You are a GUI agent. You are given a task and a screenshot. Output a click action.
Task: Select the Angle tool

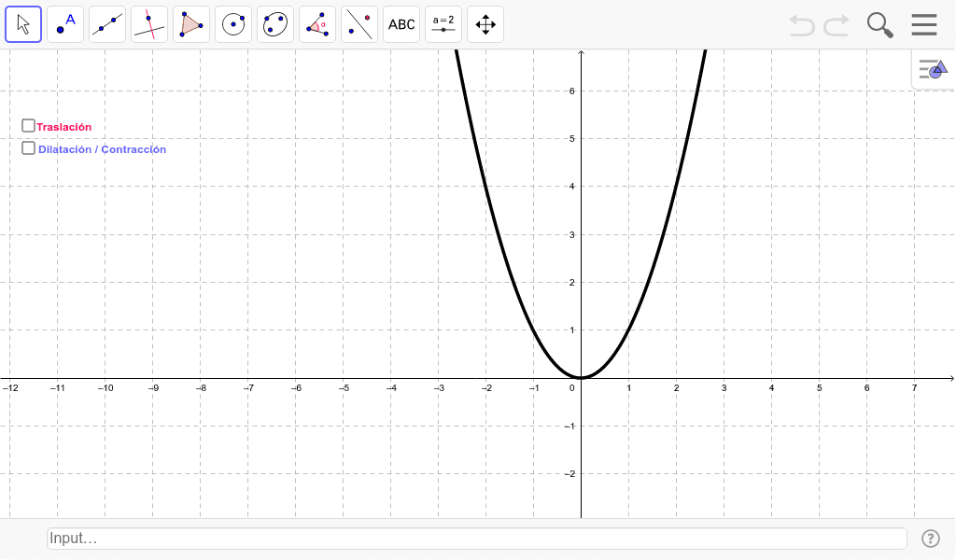[x=317, y=24]
